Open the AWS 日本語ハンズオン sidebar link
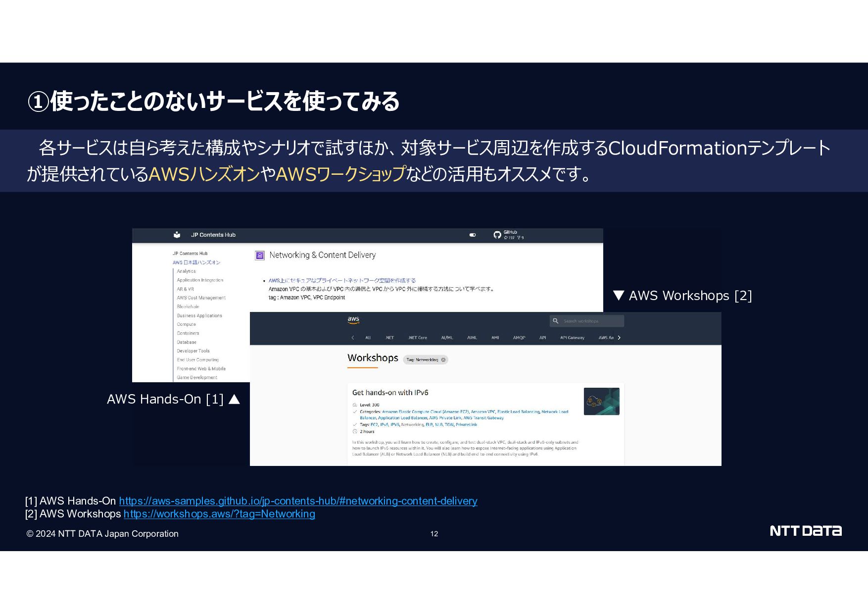868x614 pixels. [196, 262]
